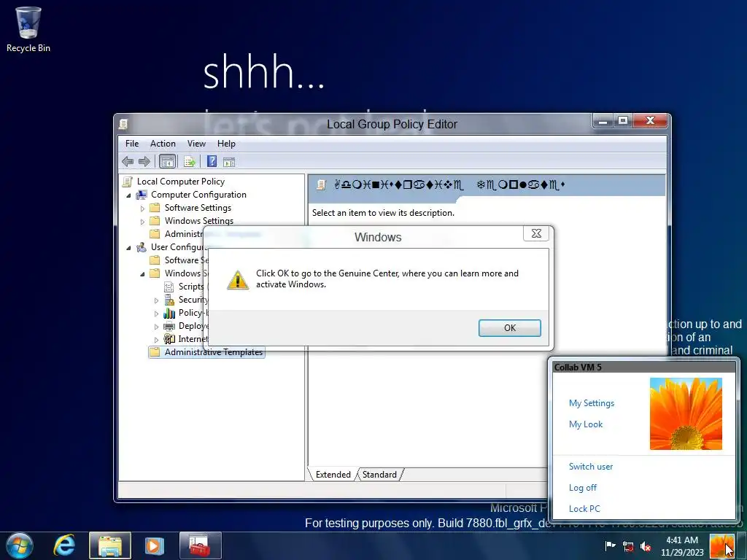Select 'Computer Configuration' tree label

click(198, 194)
